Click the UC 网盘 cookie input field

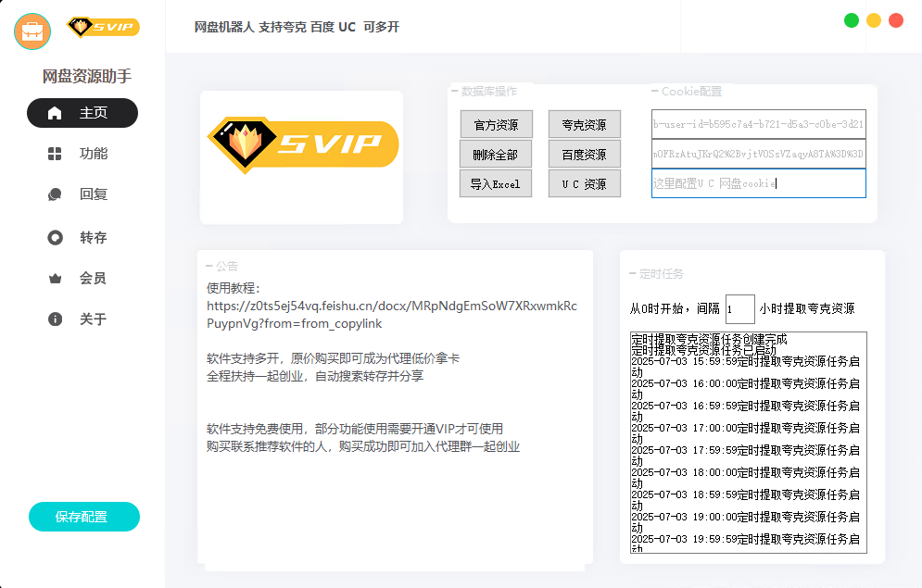[759, 183]
